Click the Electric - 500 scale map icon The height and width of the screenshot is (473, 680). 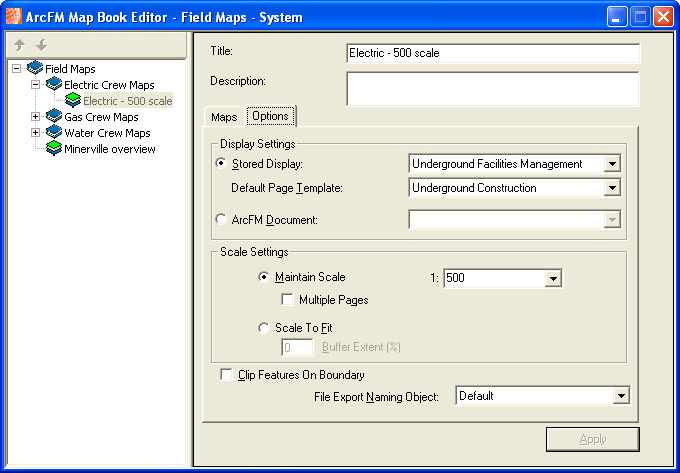pos(73,100)
